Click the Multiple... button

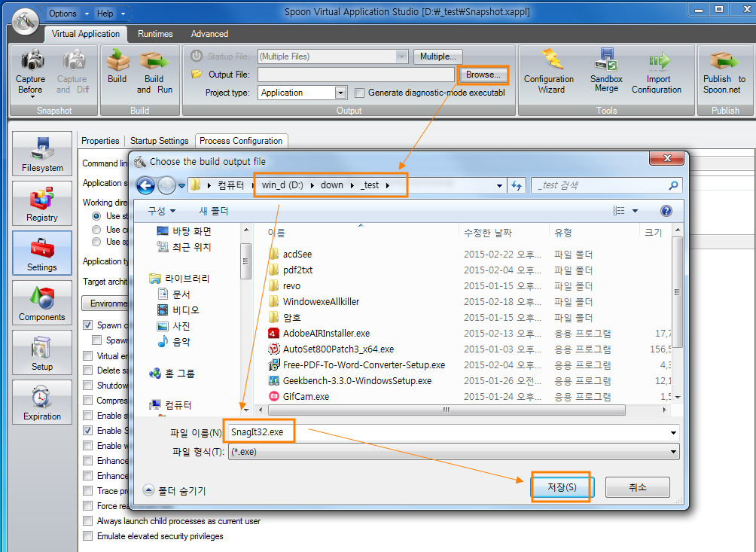tap(437, 56)
